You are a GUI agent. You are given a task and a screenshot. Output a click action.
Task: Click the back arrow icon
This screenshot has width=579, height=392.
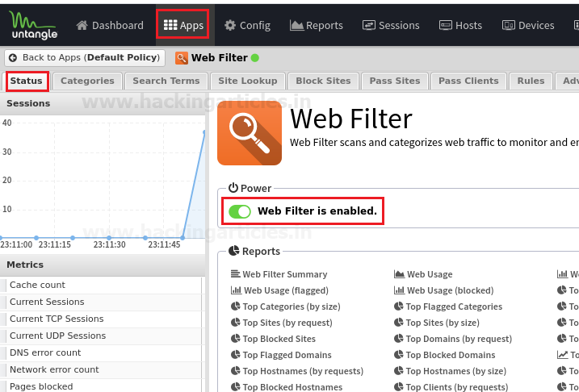pos(13,57)
